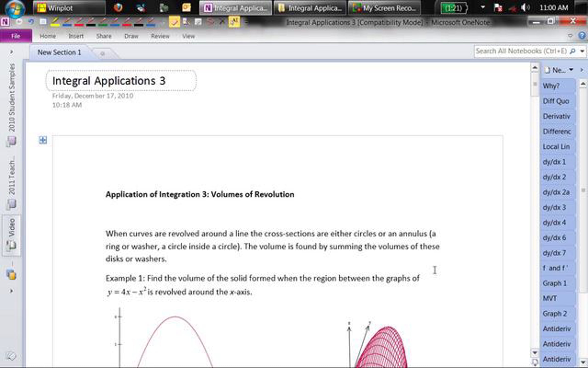Image resolution: width=588 pixels, height=368 pixels.
Task: Switch to My Screen Reco... taskbar button
Action: [384, 8]
